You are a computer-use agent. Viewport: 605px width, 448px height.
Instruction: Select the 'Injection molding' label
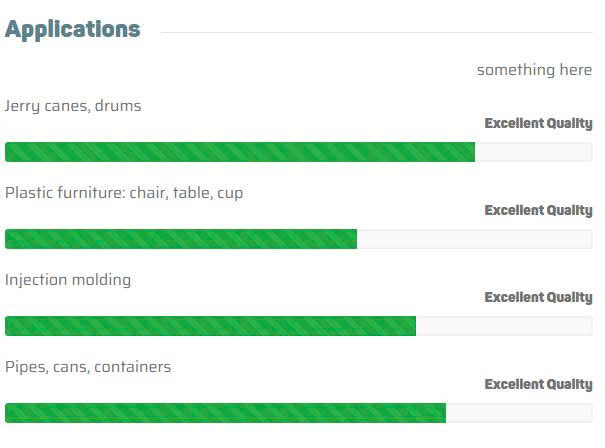(x=68, y=280)
